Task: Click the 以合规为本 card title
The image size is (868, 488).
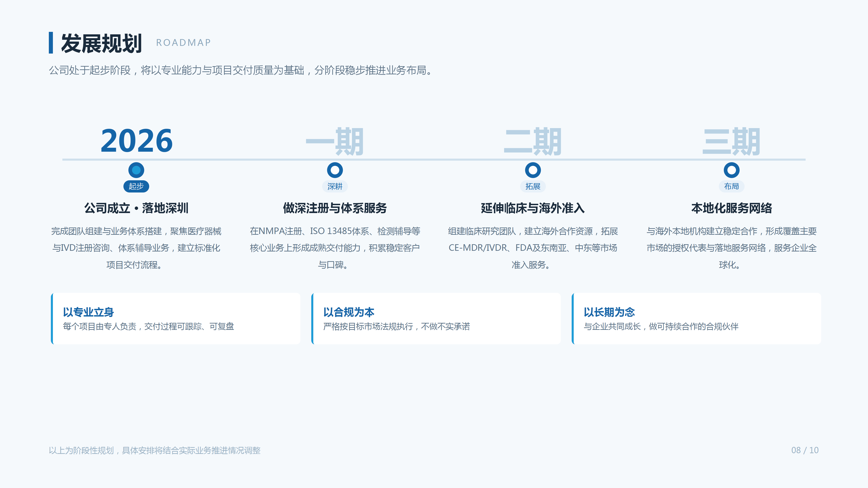Action: 349,312
